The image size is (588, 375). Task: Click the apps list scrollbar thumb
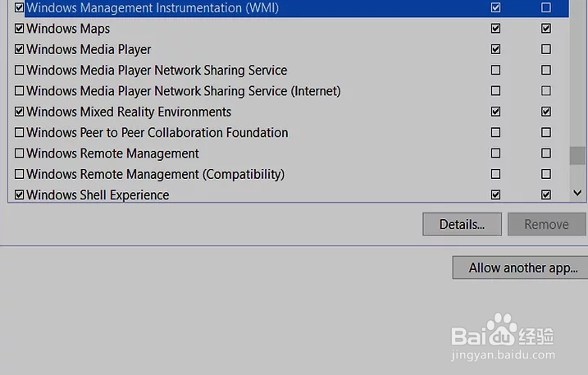tap(577, 155)
